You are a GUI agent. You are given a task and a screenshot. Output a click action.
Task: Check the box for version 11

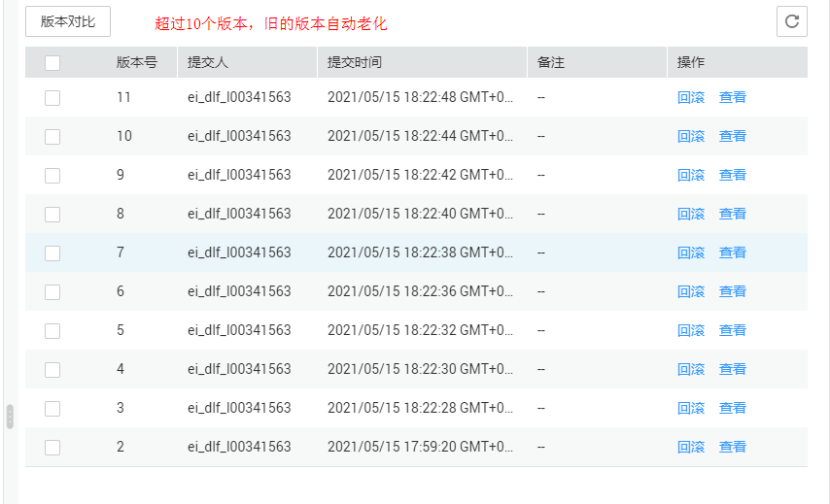pos(52,98)
